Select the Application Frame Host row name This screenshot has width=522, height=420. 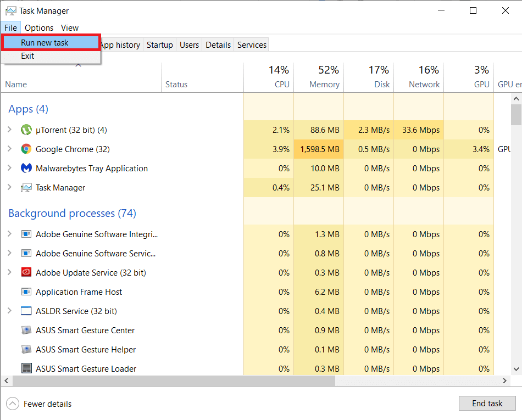(79, 292)
